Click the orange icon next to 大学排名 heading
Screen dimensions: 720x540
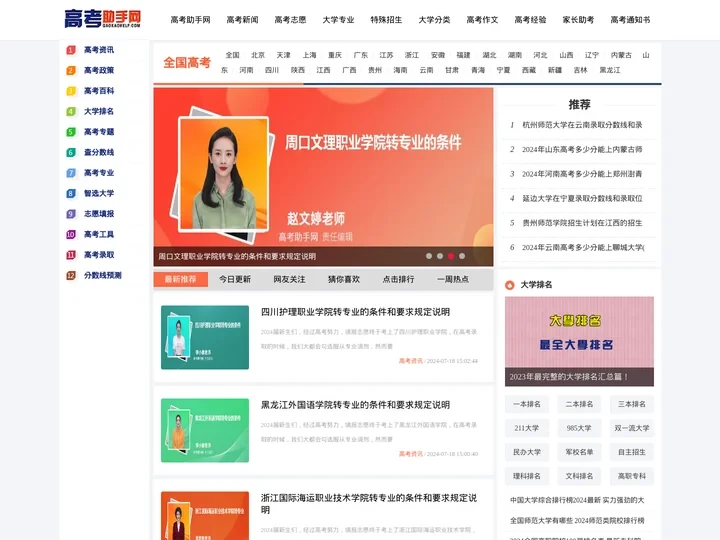tap(509, 285)
